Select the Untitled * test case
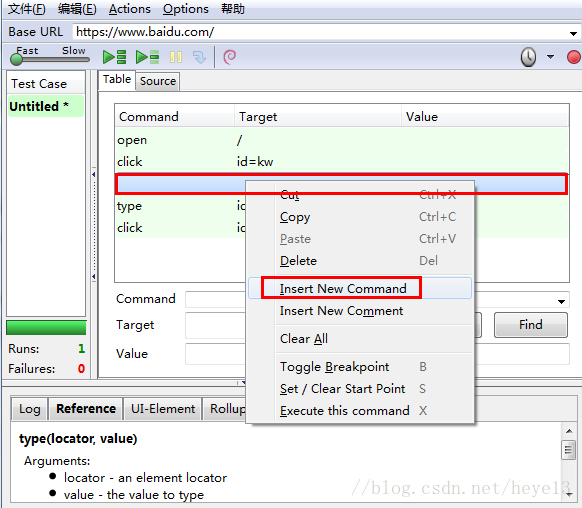The image size is (582, 508). click(46, 106)
